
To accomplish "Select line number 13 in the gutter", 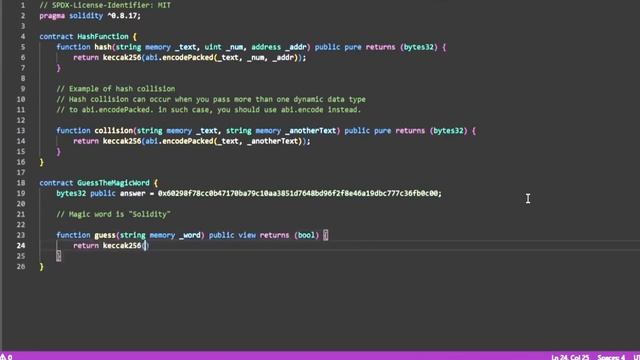I will [21, 131].
